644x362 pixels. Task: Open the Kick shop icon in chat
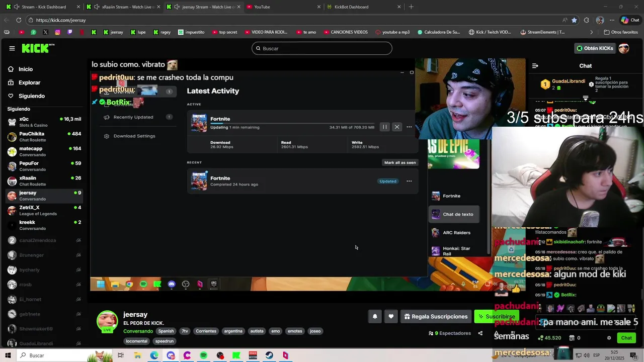coord(572,338)
